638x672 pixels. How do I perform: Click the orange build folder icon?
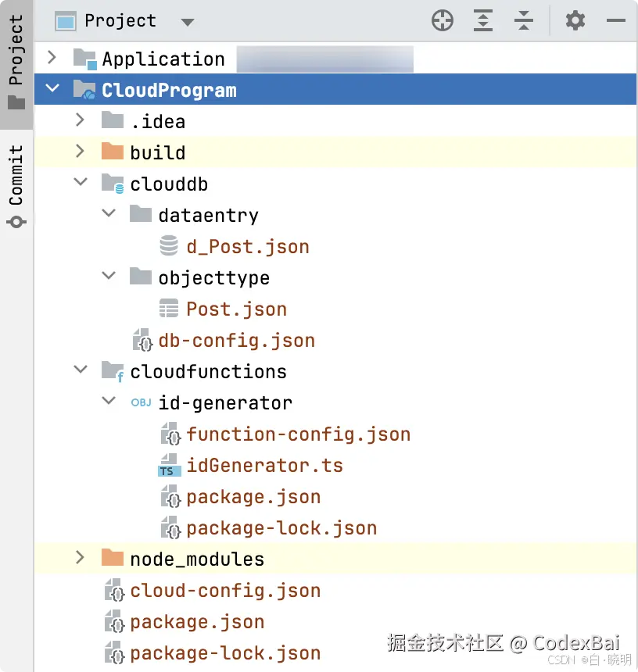coord(113,151)
